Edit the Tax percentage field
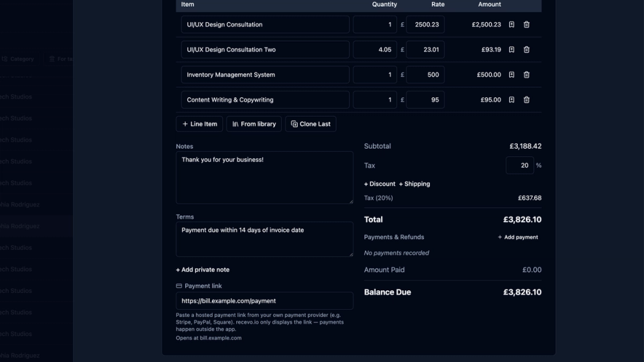This screenshot has height=362, width=644. click(x=519, y=166)
